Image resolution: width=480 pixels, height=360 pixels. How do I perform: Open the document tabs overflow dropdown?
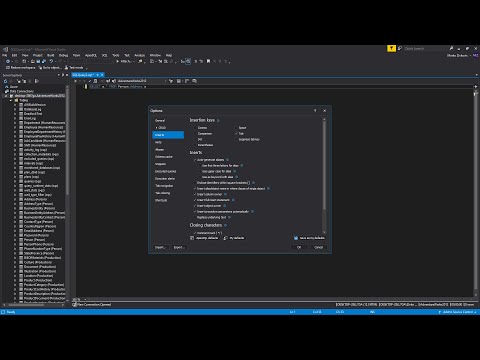[x=476, y=75]
